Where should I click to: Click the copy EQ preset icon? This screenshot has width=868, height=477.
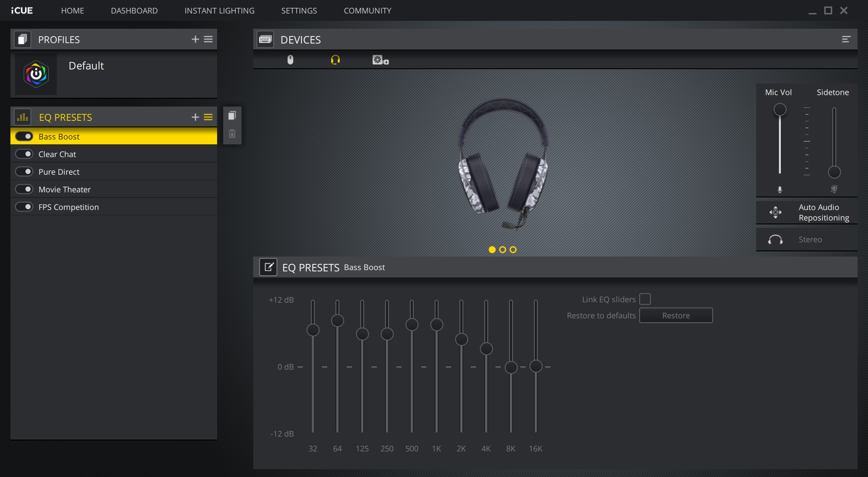[x=232, y=115]
